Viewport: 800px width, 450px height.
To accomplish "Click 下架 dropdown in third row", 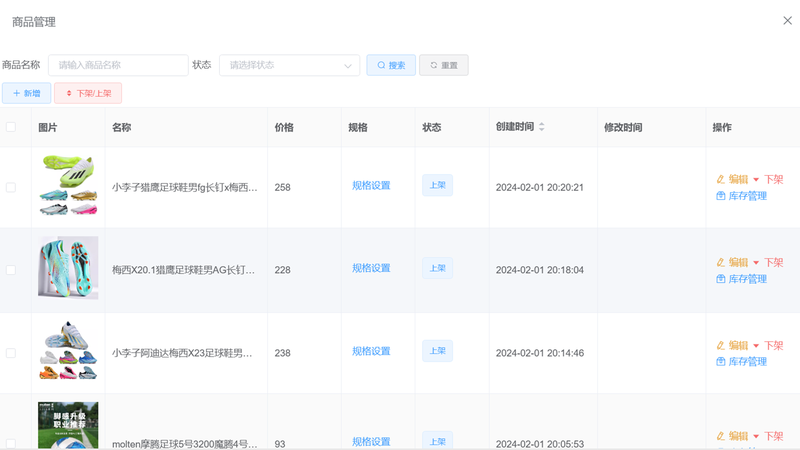I will (x=768, y=345).
